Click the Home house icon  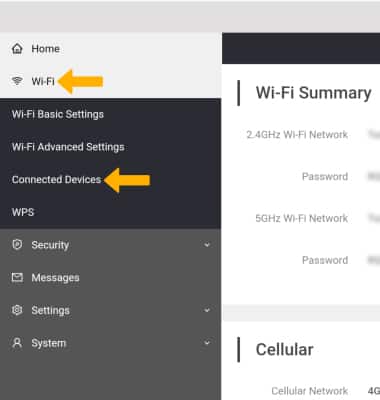point(17,49)
